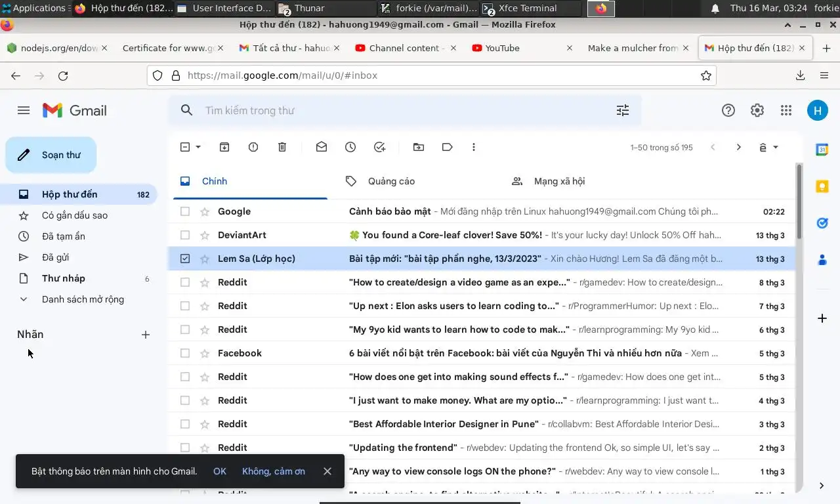Screen dimensions: 840x504
Task: Bookmark this page with star icon
Action: 706,75
